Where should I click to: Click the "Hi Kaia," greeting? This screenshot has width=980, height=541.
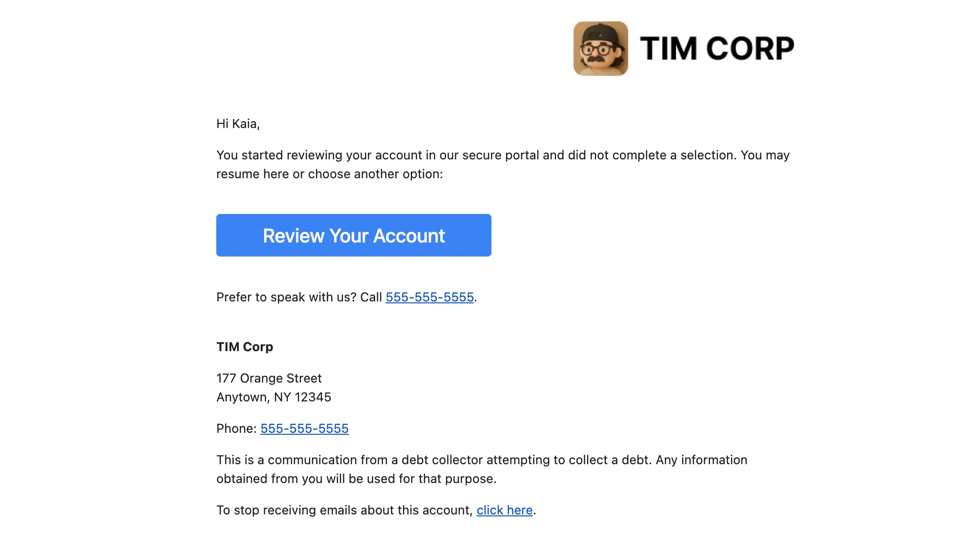[238, 124]
